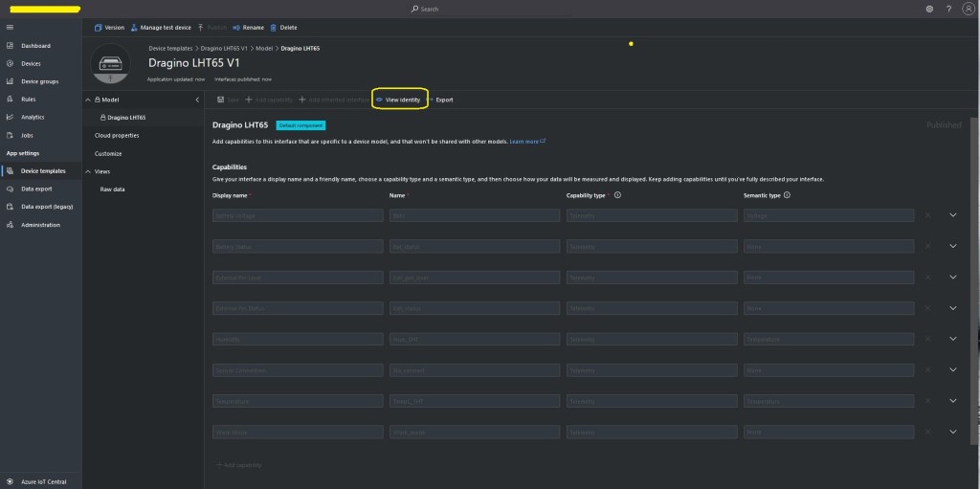Viewport: 980px width, 489px height.
Task: Click the Capability type info icon
Action: pos(617,194)
